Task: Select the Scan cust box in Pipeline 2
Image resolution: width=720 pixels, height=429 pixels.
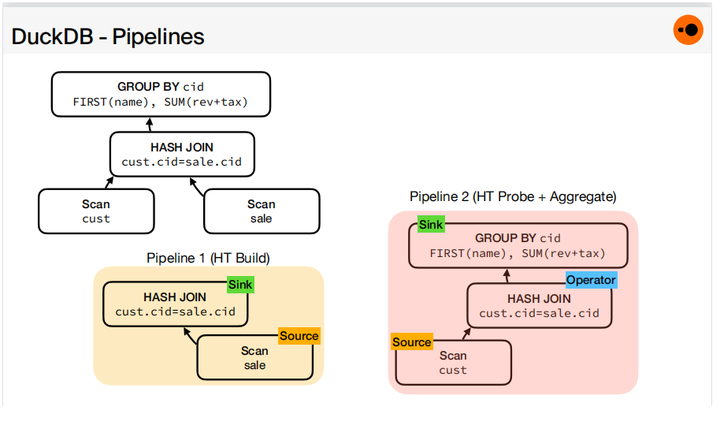Action: [453, 363]
